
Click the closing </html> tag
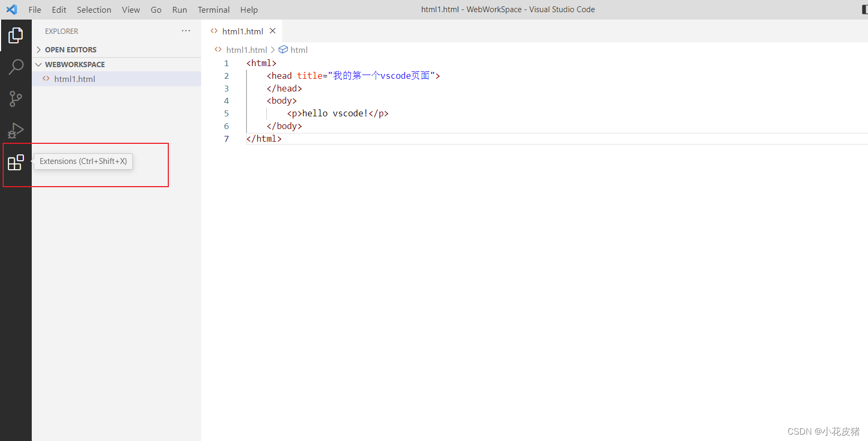click(x=264, y=139)
